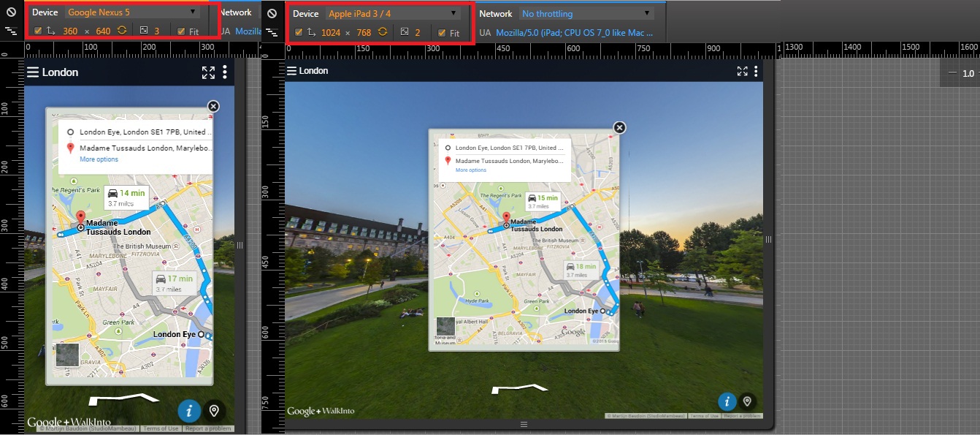Select the 14 min driving route label
This screenshot has width=980, height=435.
(126, 197)
